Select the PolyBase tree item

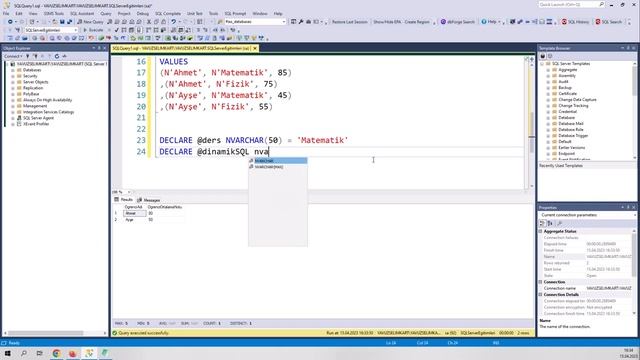click(x=31, y=94)
